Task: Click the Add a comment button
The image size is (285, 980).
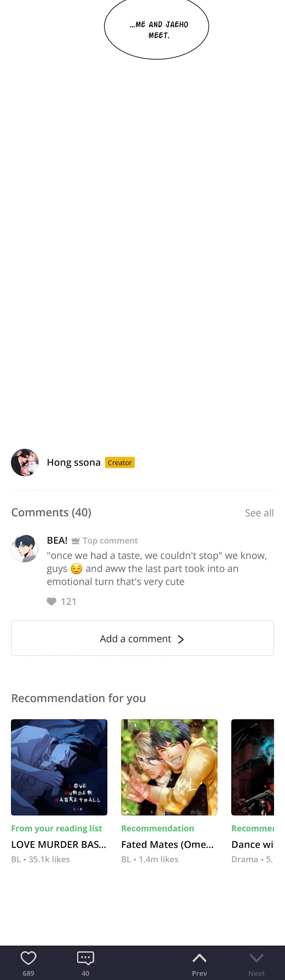Action: click(x=142, y=638)
